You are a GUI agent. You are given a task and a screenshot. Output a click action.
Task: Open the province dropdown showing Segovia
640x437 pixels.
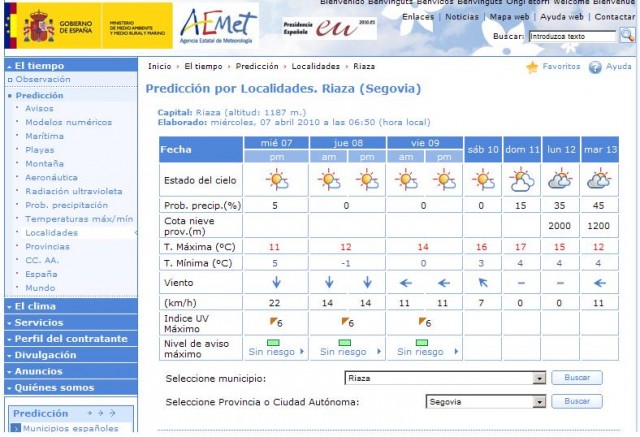pos(486,402)
